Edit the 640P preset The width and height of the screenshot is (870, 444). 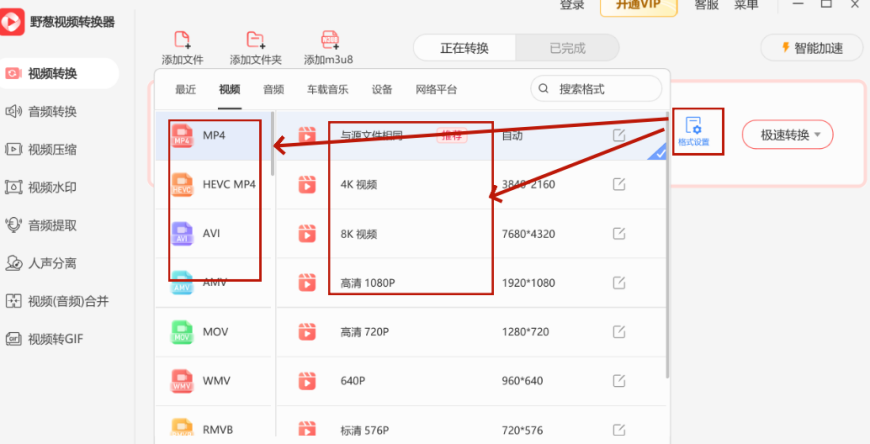(619, 381)
